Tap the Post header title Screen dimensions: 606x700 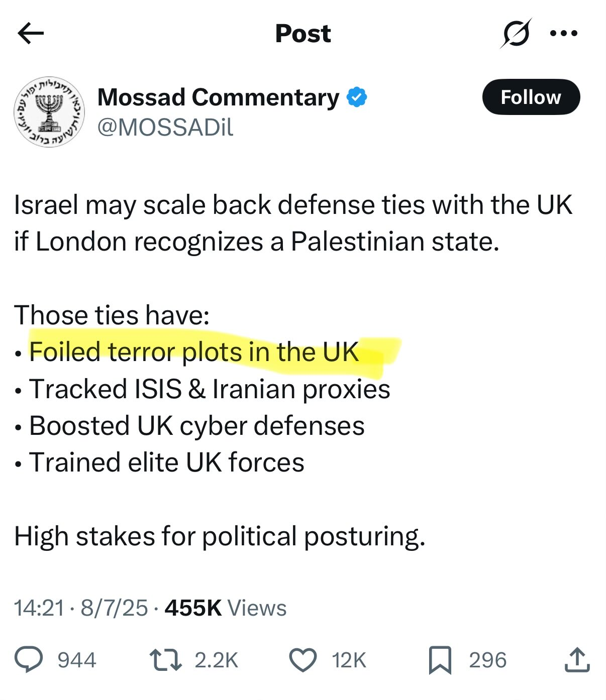click(303, 34)
